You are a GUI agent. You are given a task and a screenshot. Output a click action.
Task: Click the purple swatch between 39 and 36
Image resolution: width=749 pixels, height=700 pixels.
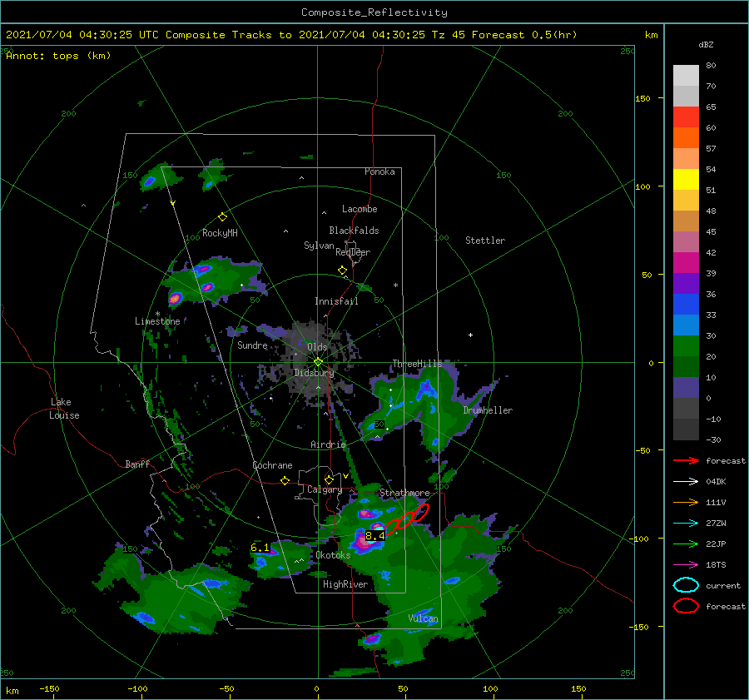686,284
